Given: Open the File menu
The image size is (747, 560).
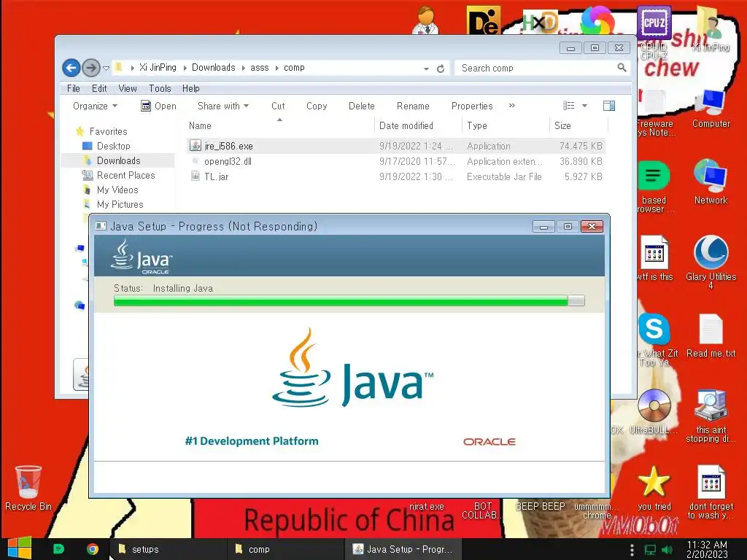Looking at the screenshot, I should [x=74, y=88].
